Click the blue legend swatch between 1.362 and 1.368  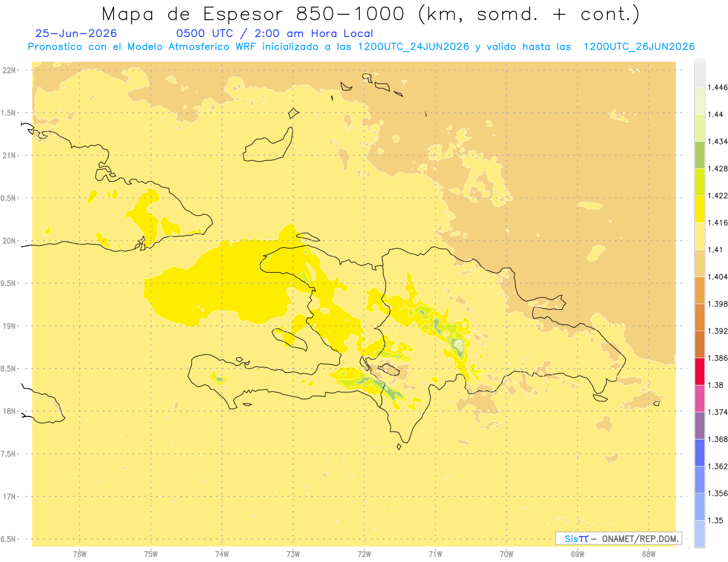(699, 453)
